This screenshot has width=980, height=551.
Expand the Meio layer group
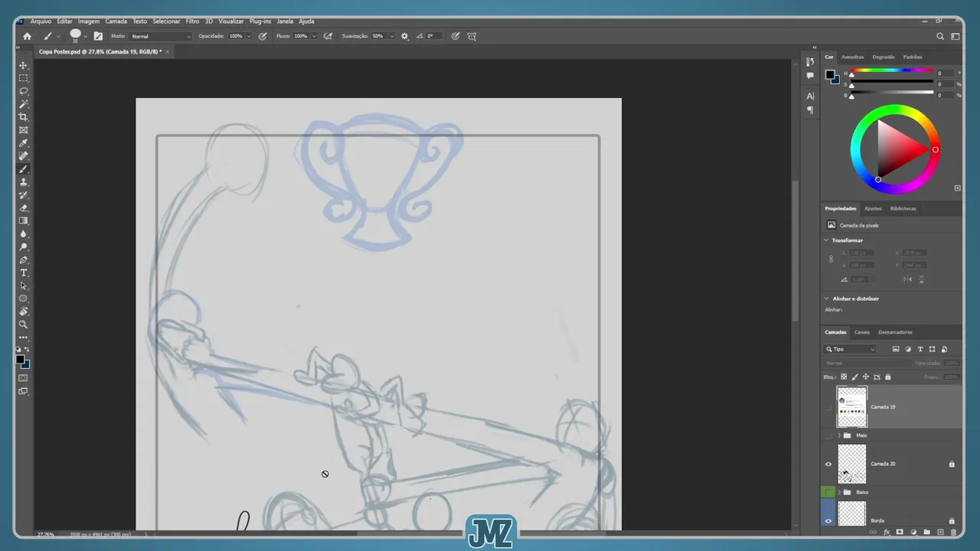[x=839, y=435]
